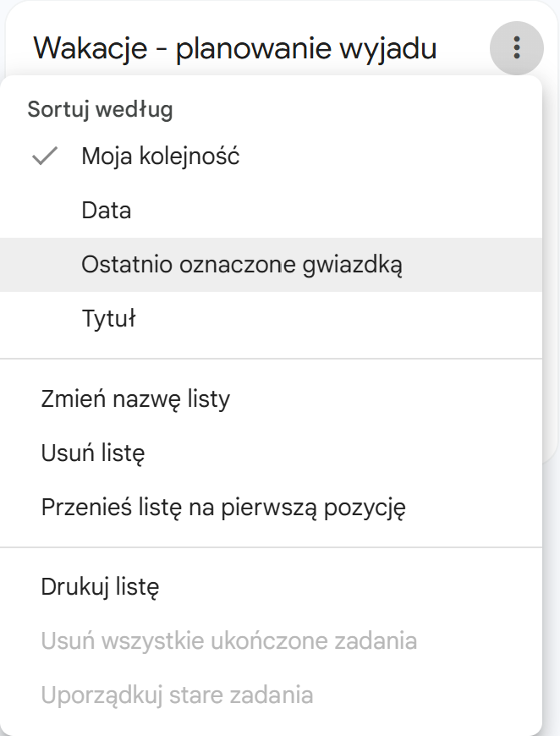
Task: Click the checkmark beside Moja kolejność
Action: click(x=44, y=157)
